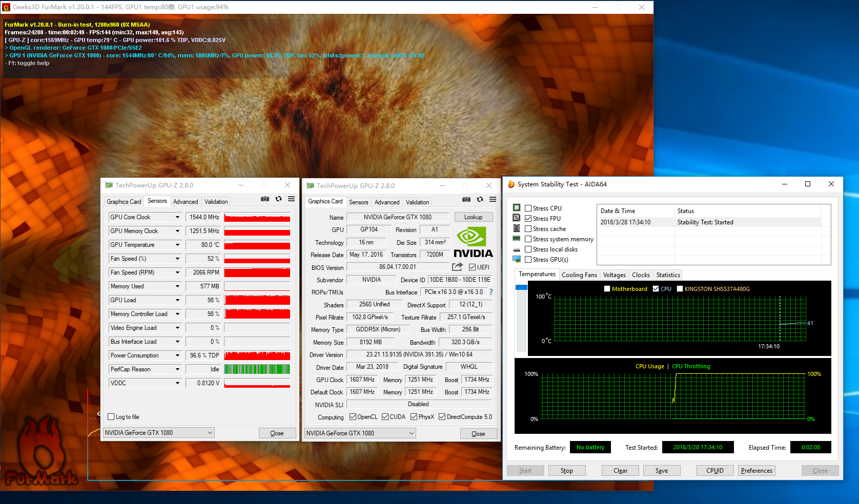
Task: Open hamburger menu in the GPU-Z sensors window
Action: [291, 199]
